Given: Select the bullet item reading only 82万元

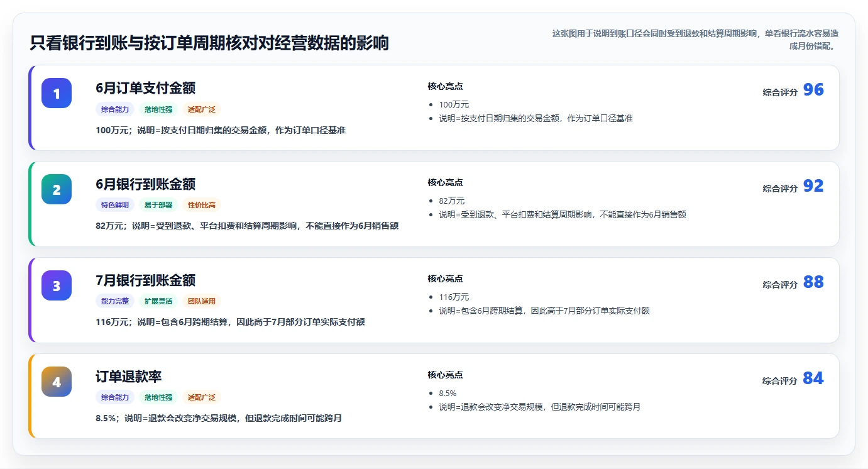Looking at the screenshot, I should click(452, 201).
